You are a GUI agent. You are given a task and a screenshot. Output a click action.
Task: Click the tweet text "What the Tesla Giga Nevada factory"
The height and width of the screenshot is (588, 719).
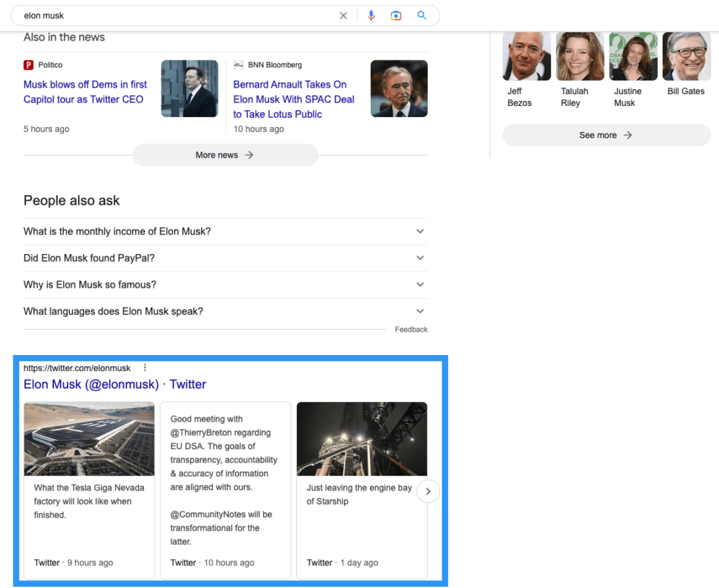point(89,502)
